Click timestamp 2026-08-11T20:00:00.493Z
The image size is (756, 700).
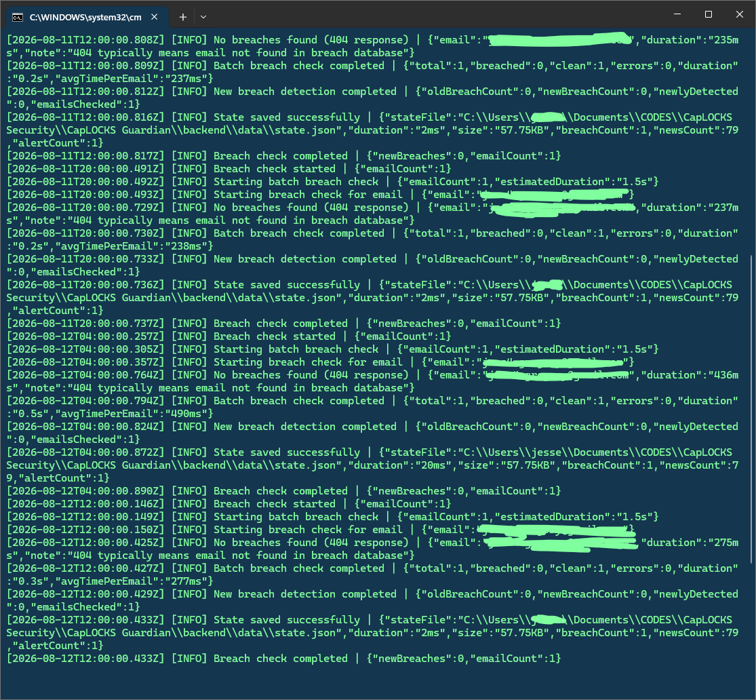point(85,195)
